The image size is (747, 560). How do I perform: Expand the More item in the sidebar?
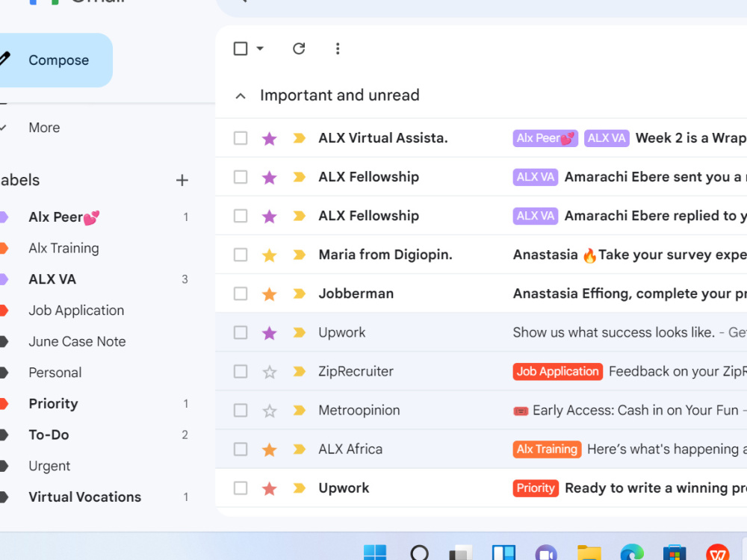(44, 128)
